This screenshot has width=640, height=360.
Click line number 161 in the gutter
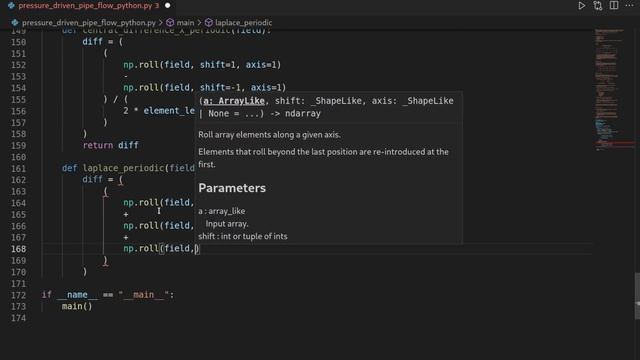(x=19, y=169)
